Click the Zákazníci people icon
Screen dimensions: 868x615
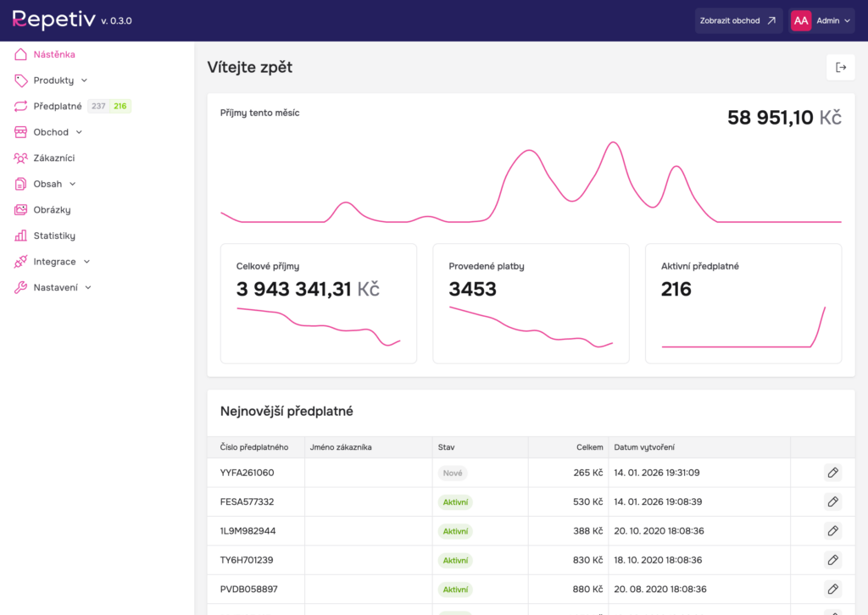point(21,158)
